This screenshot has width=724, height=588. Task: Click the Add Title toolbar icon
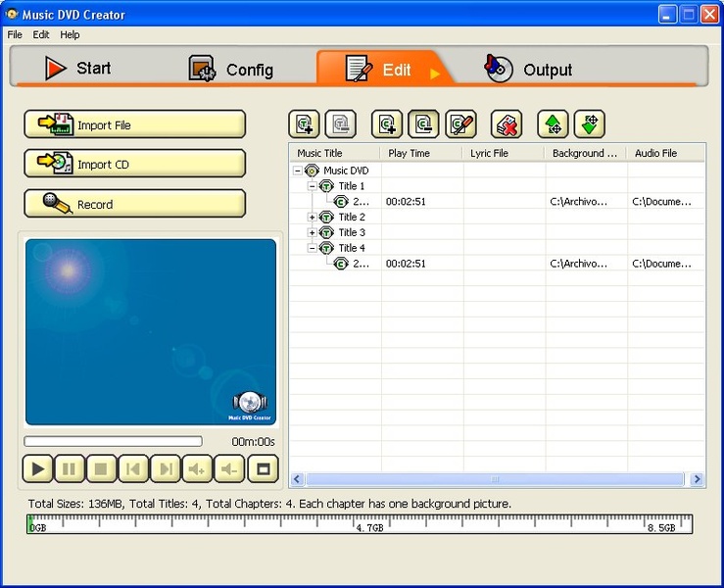[x=304, y=123]
